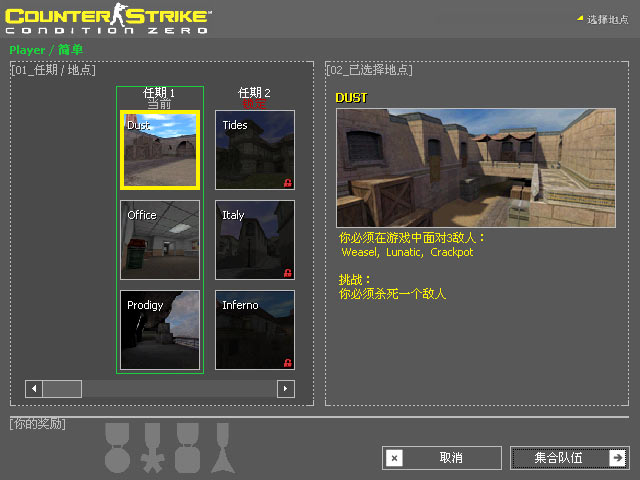The width and height of the screenshot is (640, 480).
Task: Click the Player / 简单 title text
Action: coord(46,50)
